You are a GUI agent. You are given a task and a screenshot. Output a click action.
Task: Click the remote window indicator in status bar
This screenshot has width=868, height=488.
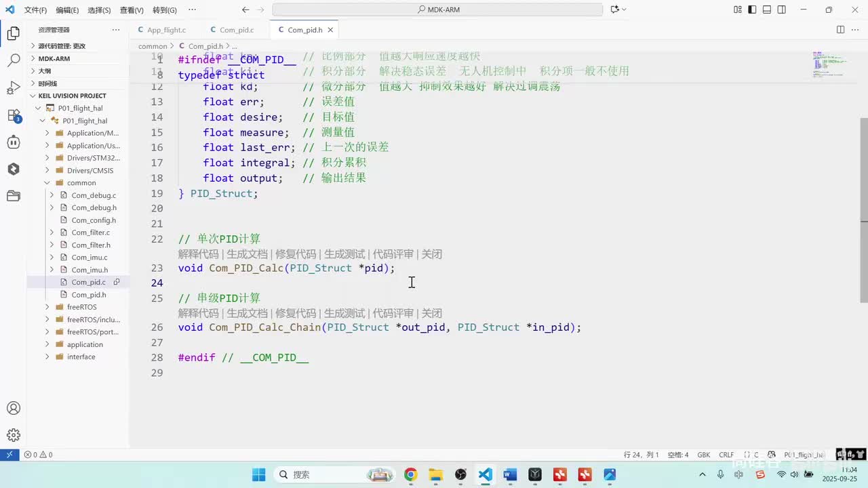coord(9,455)
